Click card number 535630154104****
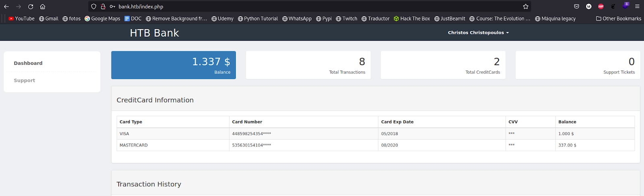644x196 pixels. click(x=252, y=145)
